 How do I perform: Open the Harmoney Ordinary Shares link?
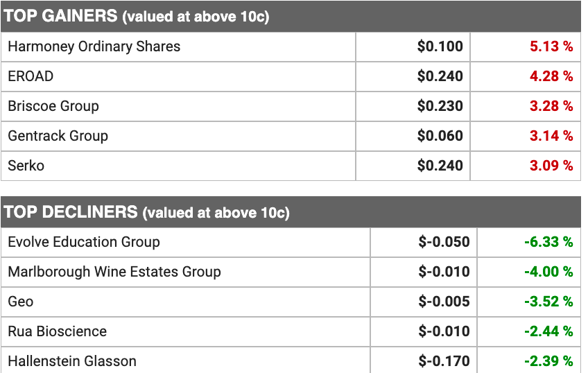(x=94, y=46)
